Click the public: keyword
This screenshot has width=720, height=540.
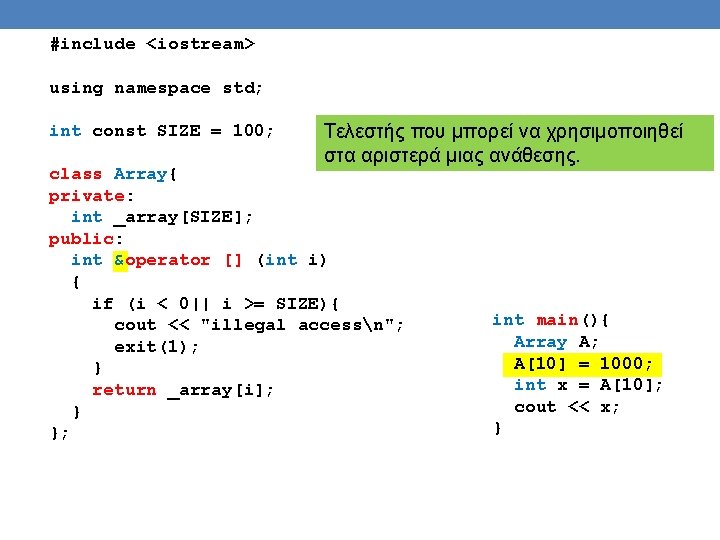pyautogui.click(x=85, y=239)
